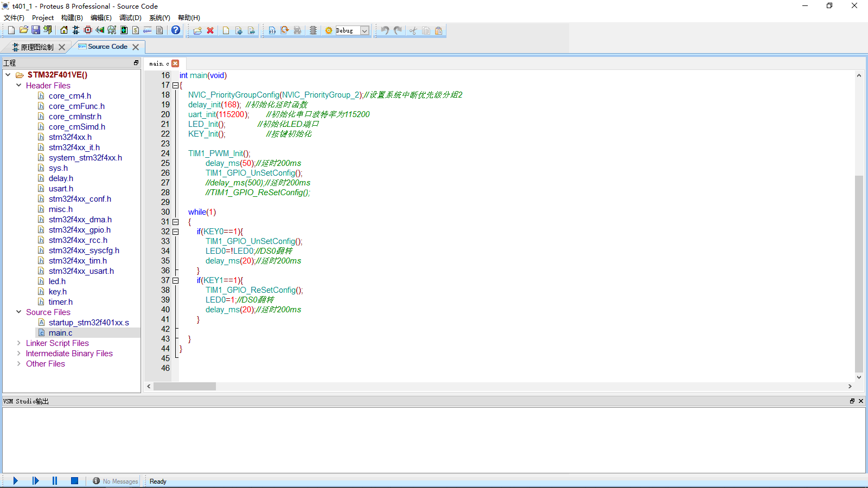Open PCB Layout red chip icon
868x488 pixels.
pos(88,30)
